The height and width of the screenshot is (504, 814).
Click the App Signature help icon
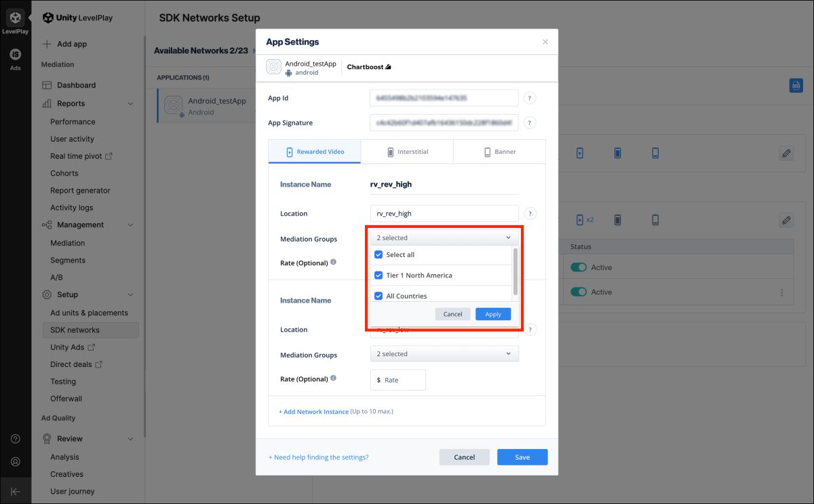530,123
